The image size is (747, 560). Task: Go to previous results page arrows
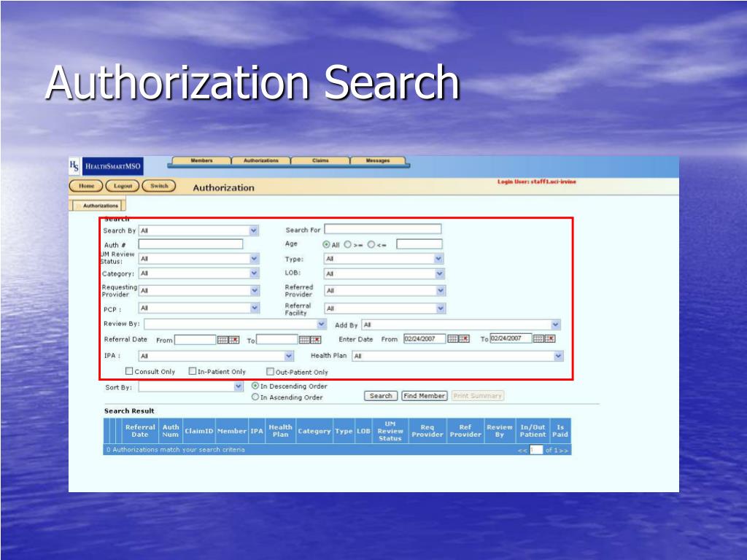[522, 451]
